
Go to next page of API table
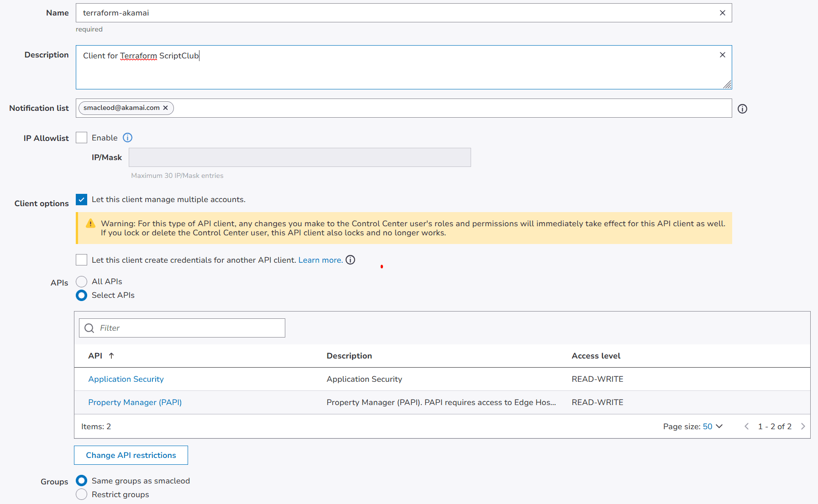tap(803, 426)
